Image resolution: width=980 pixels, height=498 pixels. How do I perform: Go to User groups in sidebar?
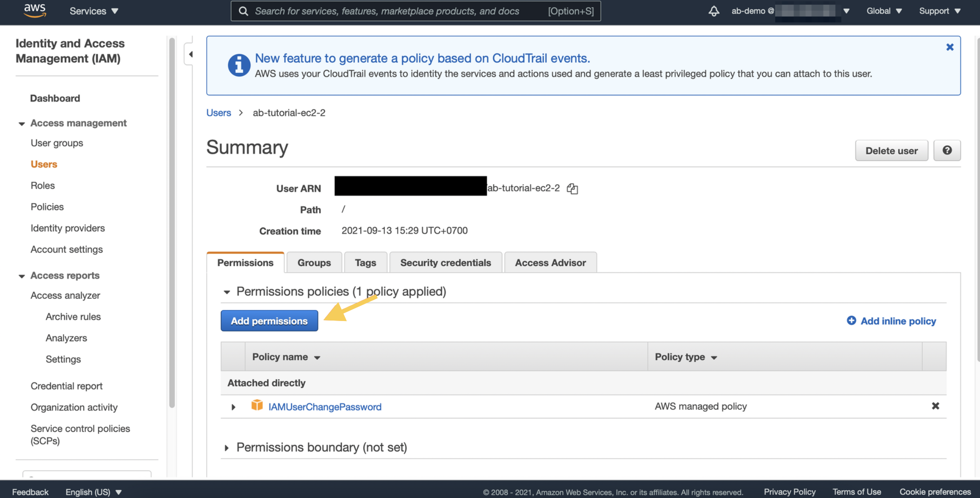click(57, 143)
